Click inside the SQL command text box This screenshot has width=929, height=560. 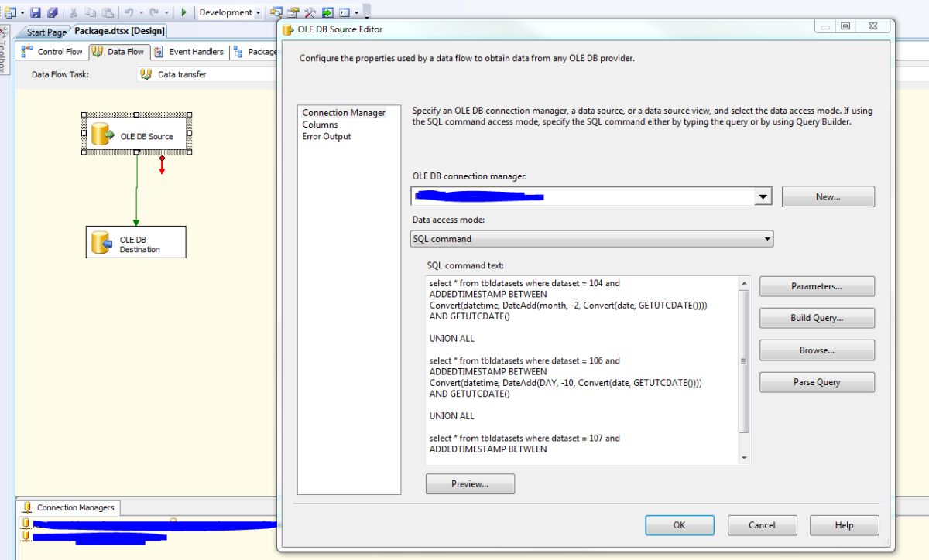(x=581, y=370)
